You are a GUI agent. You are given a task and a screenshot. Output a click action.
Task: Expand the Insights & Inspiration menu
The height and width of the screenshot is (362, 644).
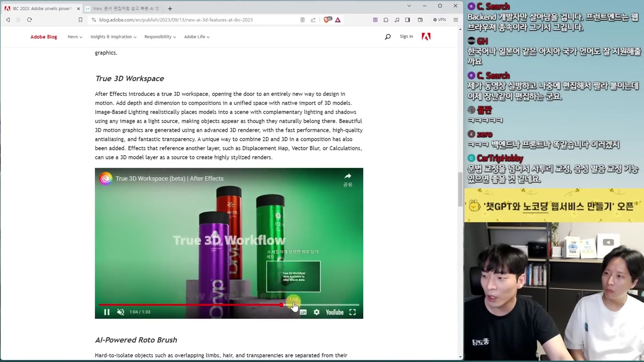114,37
